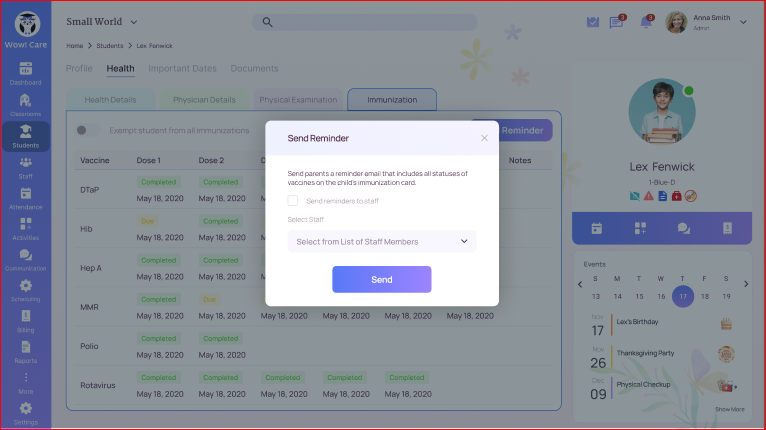The height and width of the screenshot is (430, 766).
Task: Expand Anna Smith user menu
Action: tap(742, 22)
